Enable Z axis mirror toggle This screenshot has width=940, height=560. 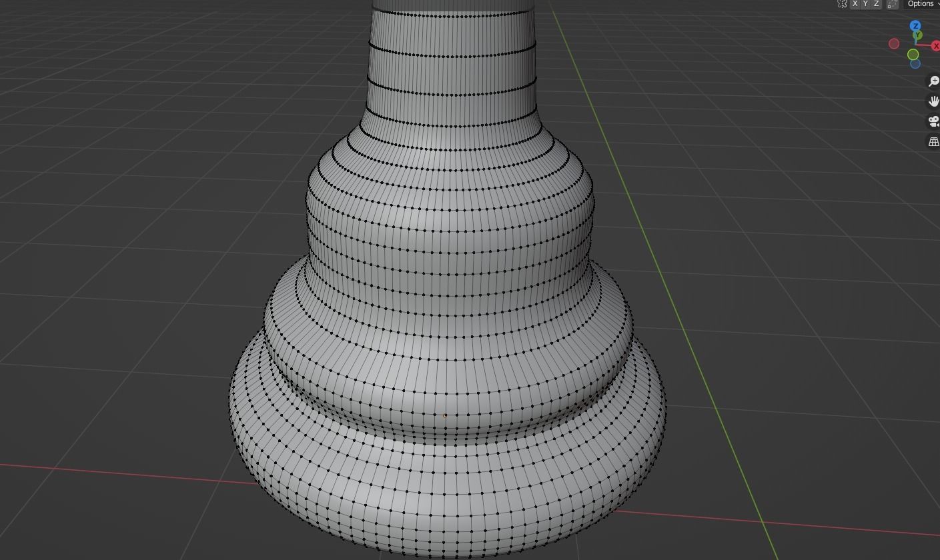pyautogui.click(x=876, y=3)
